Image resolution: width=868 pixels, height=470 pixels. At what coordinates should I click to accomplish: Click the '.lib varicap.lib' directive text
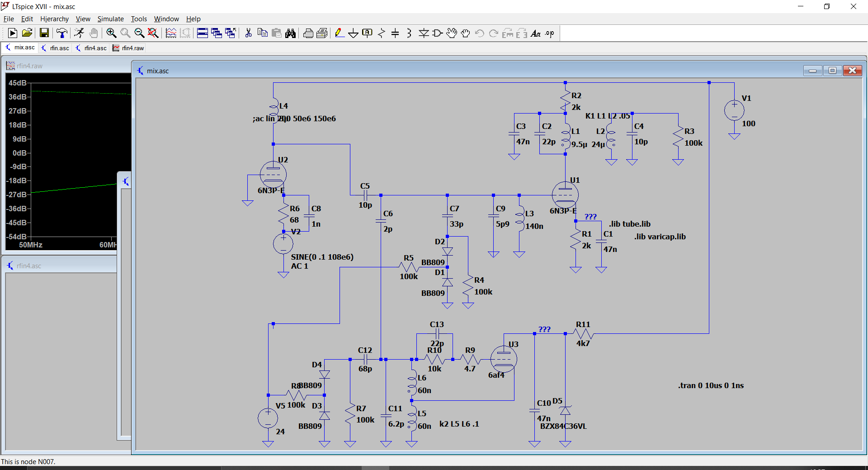660,237
